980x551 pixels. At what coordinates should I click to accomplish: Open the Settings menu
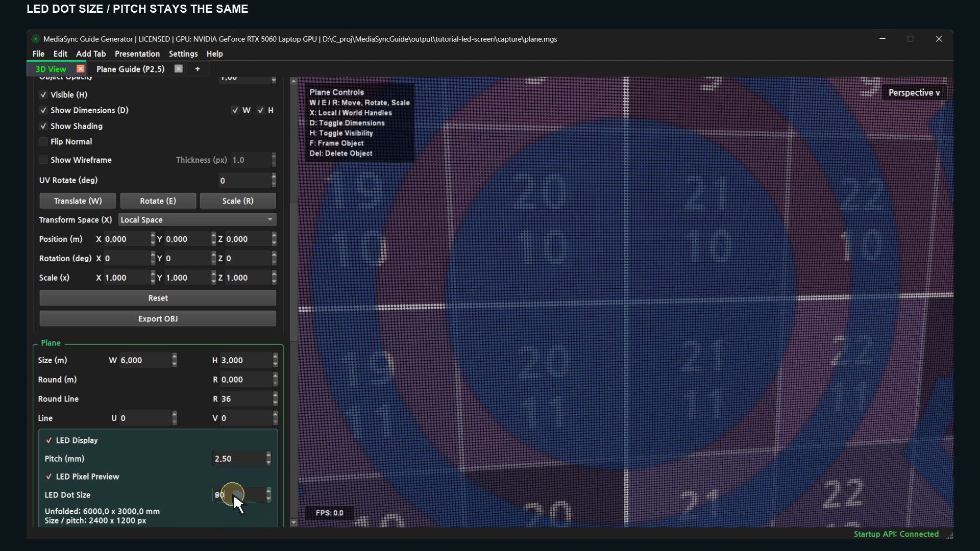tap(183, 54)
